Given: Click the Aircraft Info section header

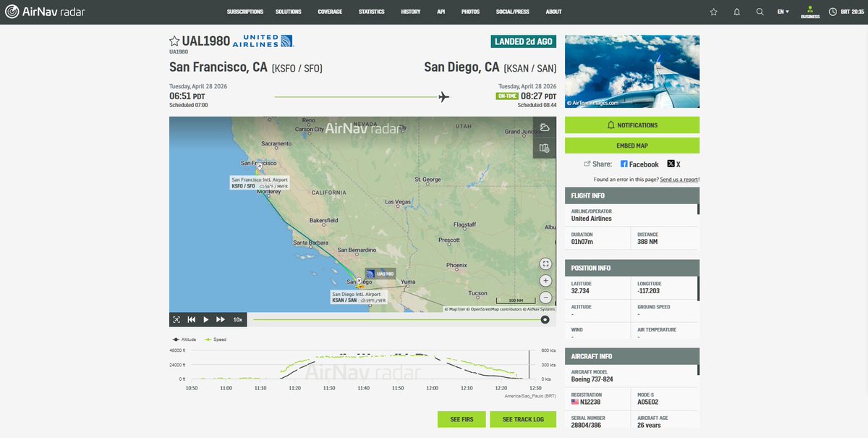Looking at the screenshot, I should 632,357.
